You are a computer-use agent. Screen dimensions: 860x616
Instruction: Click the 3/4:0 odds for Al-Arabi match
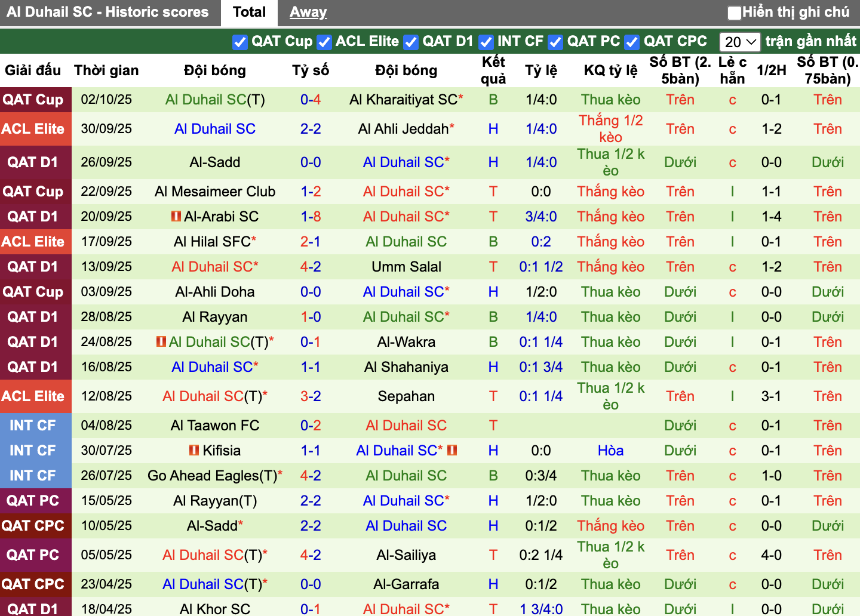(x=541, y=217)
